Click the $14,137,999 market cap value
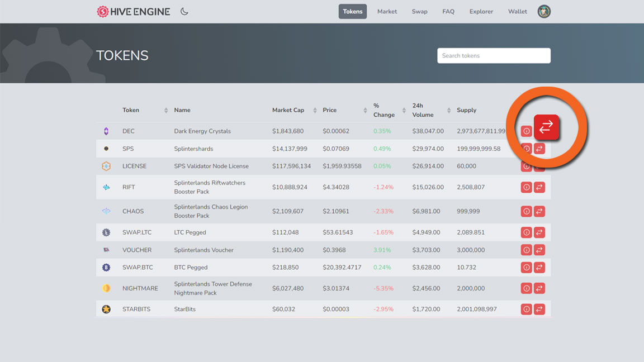 (x=290, y=149)
